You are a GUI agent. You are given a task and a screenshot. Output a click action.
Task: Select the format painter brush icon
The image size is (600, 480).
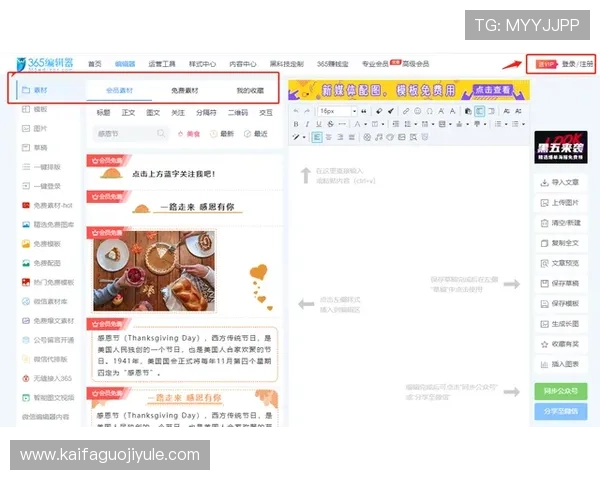391,111
